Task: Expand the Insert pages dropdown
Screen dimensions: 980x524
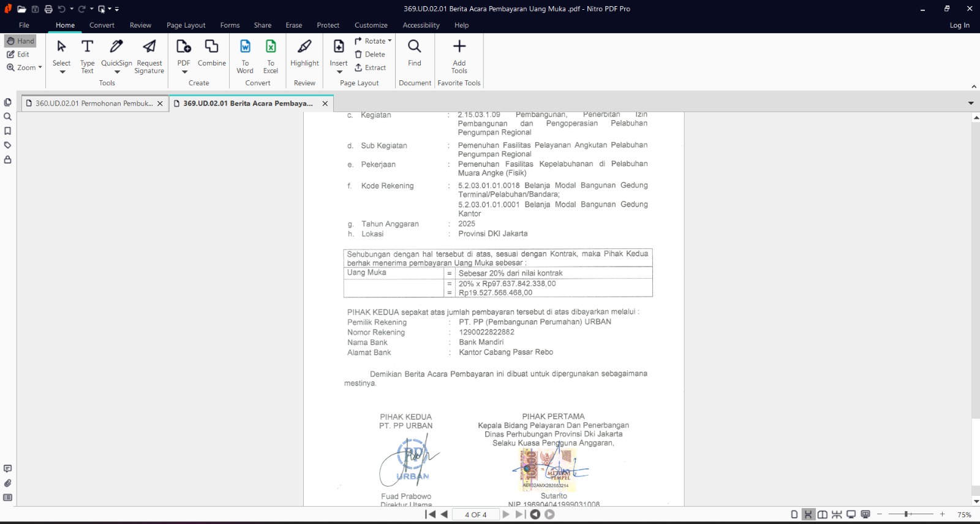Action: pyautogui.click(x=339, y=72)
